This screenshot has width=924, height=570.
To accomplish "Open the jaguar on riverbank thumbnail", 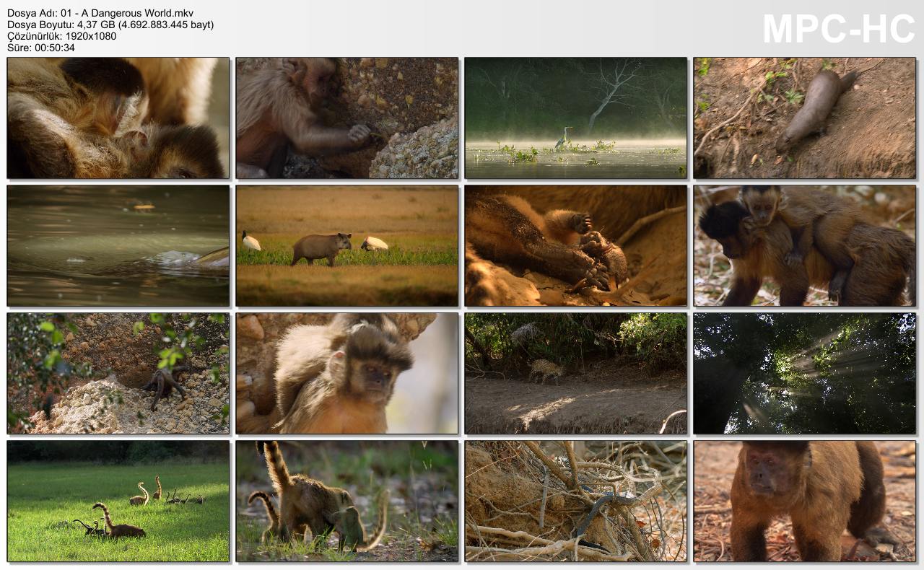I will point(576,374).
